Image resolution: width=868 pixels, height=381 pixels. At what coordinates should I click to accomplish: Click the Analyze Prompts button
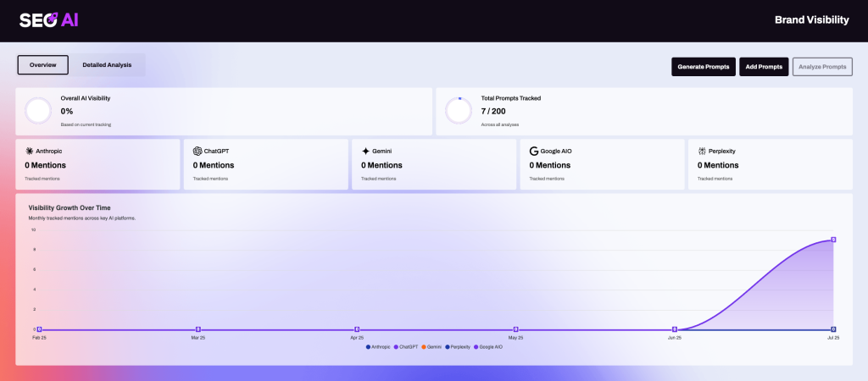[822, 67]
